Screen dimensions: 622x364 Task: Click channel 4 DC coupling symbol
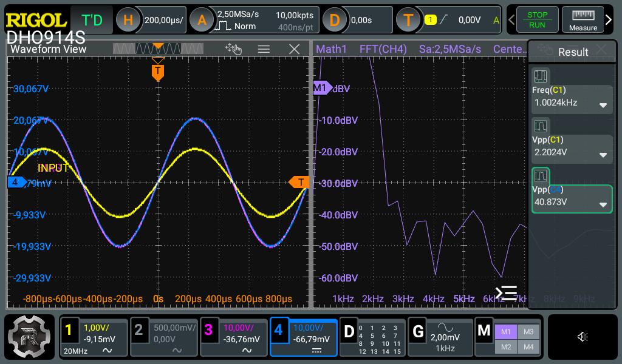click(x=316, y=351)
